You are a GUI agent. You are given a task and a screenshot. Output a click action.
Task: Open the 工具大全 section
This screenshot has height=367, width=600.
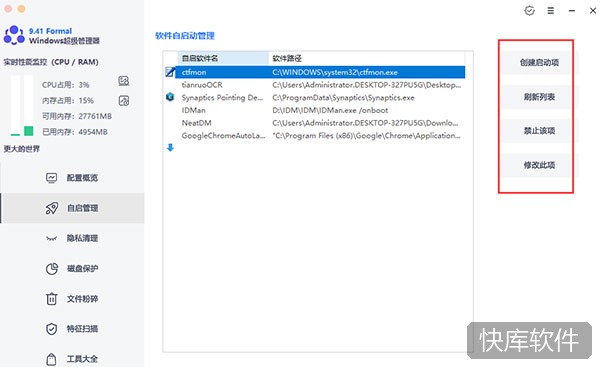(72, 359)
